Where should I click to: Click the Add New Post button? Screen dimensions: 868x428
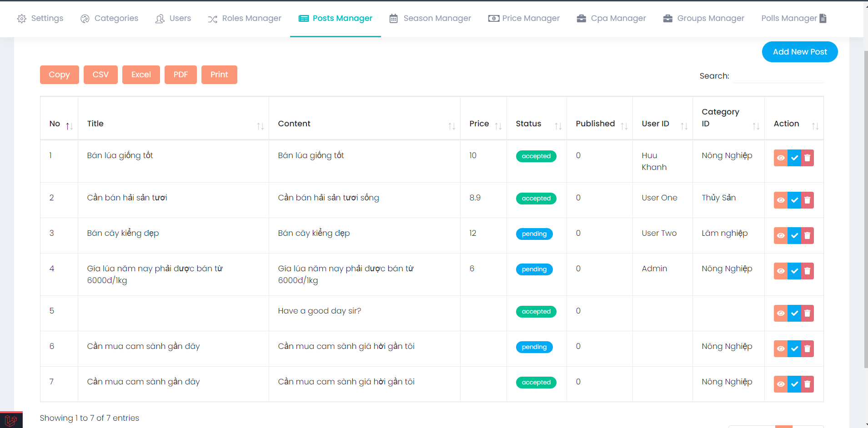click(x=799, y=51)
